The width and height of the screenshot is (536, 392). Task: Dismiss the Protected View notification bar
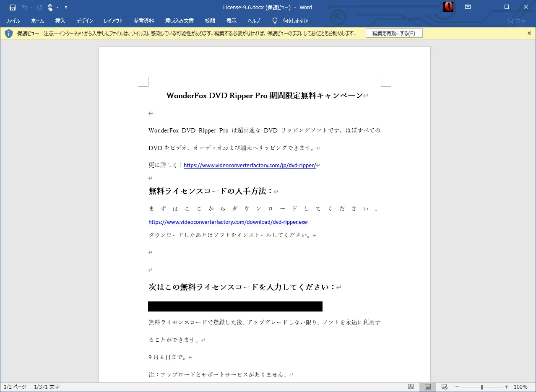[529, 33]
